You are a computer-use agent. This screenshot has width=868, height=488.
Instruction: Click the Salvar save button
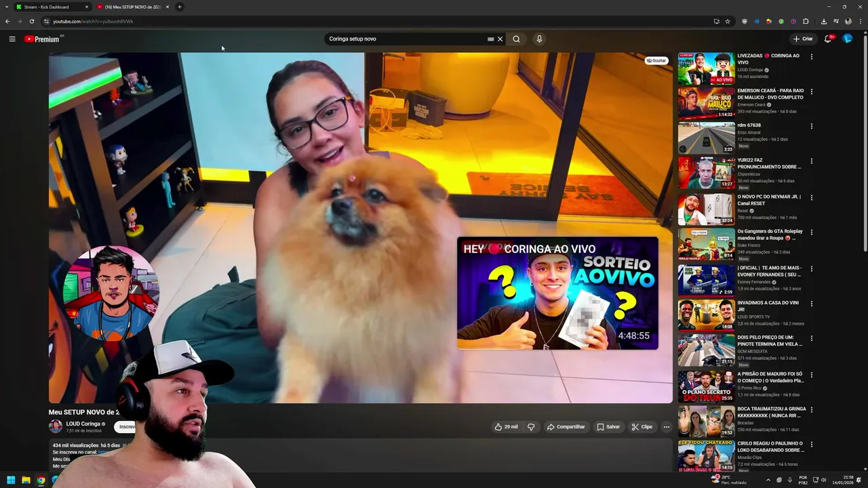tap(608, 427)
